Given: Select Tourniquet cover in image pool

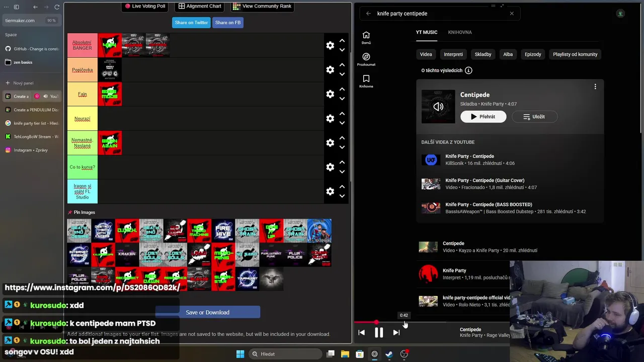Looking at the screenshot, I should tap(247, 279).
